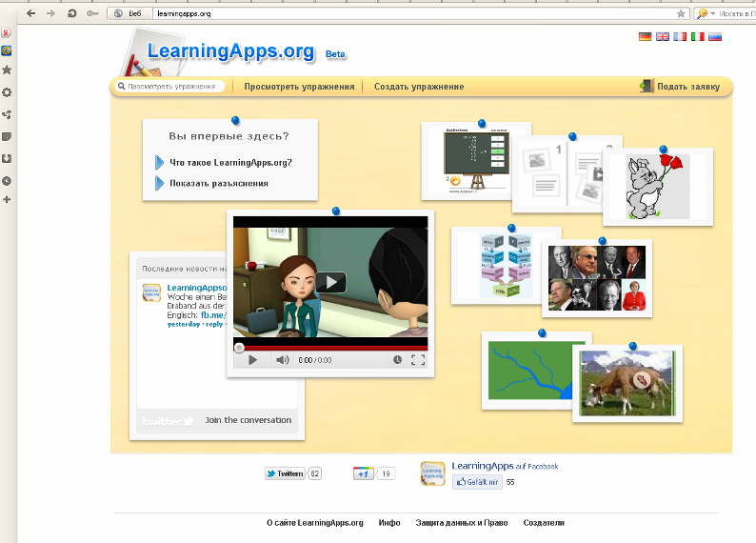This screenshot has height=543, width=756.
Task: Open history clock in the browser sidebar
Action: pos(7,181)
